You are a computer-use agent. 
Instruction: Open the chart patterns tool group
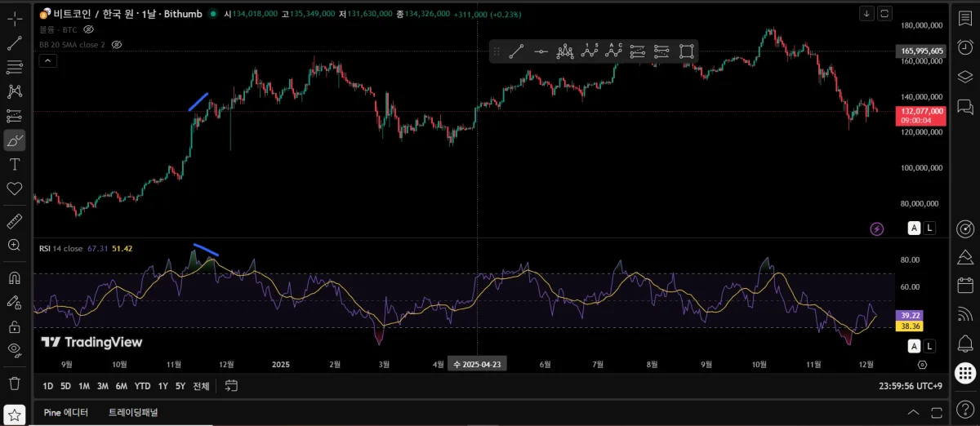(15, 91)
